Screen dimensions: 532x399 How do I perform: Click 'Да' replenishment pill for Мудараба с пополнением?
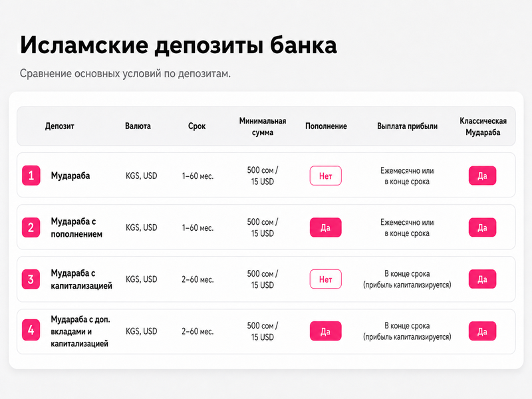[325, 227]
